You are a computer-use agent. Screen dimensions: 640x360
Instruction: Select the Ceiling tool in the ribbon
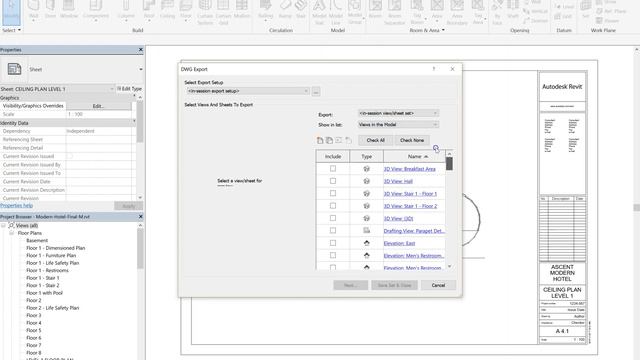point(167,10)
